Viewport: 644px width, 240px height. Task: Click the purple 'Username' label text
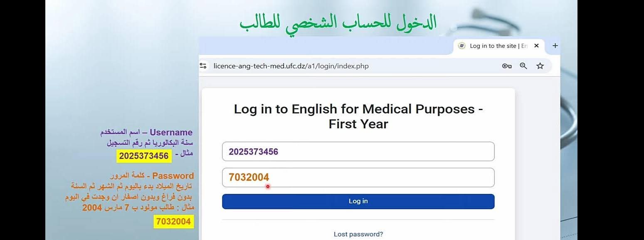[x=171, y=132]
